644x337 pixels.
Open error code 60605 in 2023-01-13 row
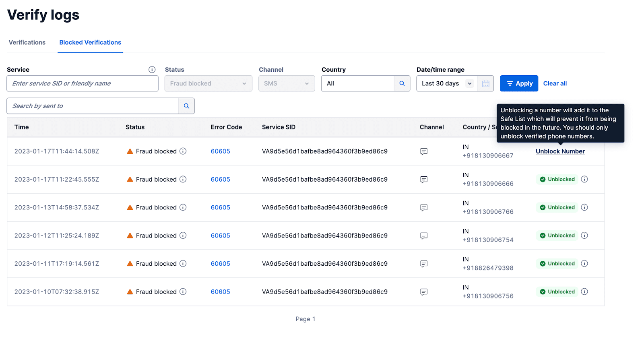pyautogui.click(x=220, y=208)
